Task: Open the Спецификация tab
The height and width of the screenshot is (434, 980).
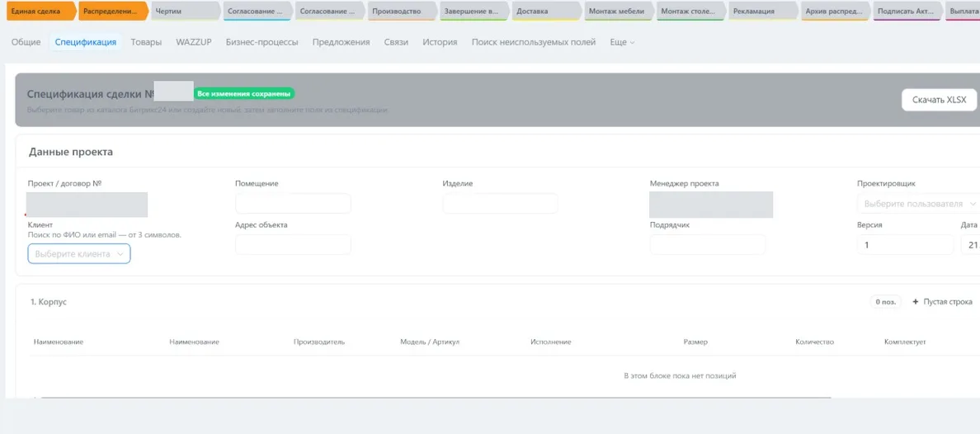Action: (86, 42)
